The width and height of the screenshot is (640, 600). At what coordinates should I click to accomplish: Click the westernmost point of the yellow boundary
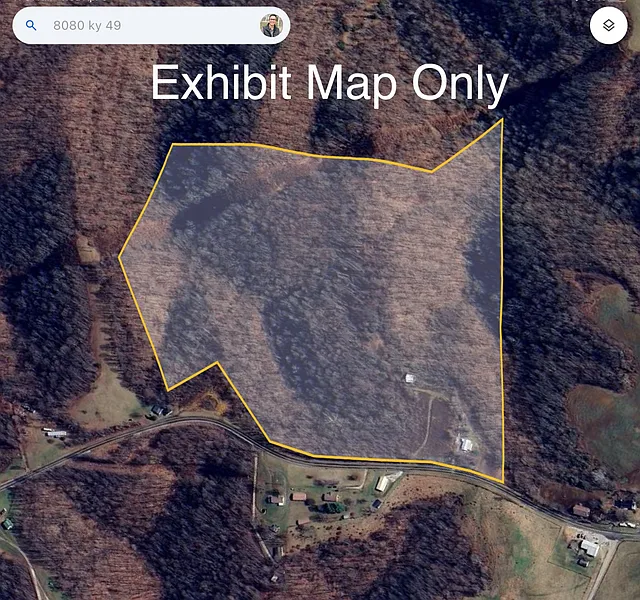(120, 257)
